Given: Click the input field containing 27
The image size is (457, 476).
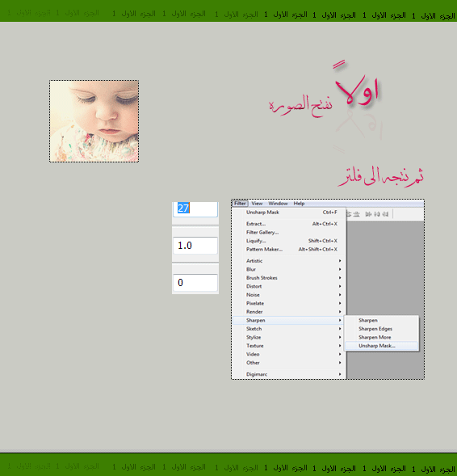Looking at the screenshot, I should pos(195,209).
